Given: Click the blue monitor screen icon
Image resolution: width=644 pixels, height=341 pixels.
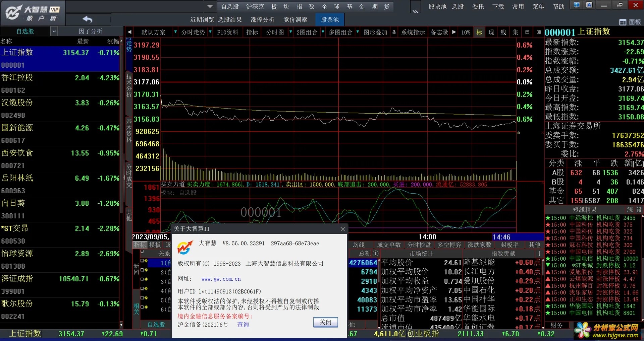Looking at the screenshot, I should pyautogui.click(x=577, y=5).
